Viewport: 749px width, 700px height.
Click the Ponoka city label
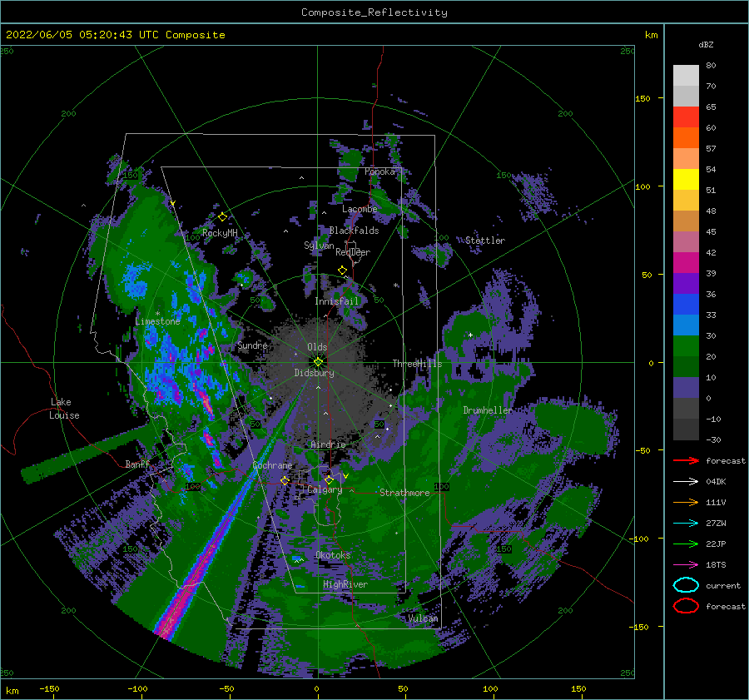point(379,171)
